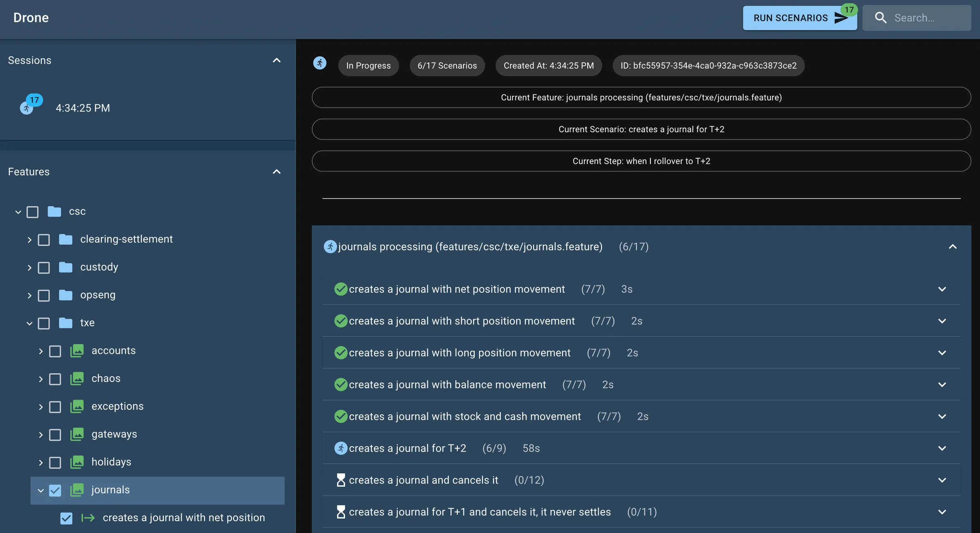
Task: Click the csc folder icon
Action: pos(54,211)
